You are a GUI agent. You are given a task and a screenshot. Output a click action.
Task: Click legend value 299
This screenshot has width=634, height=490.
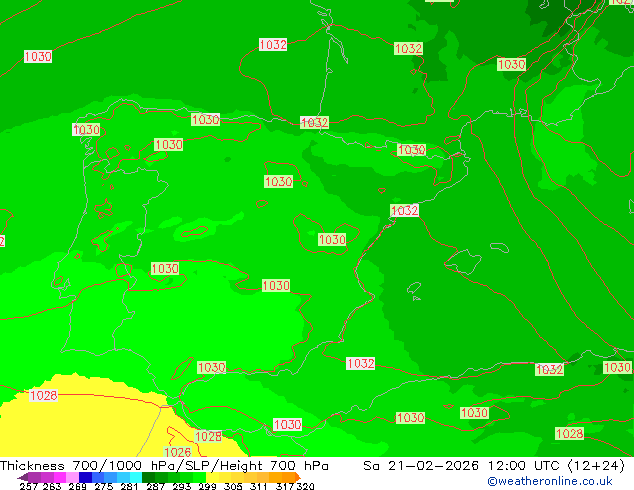tap(207, 486)
